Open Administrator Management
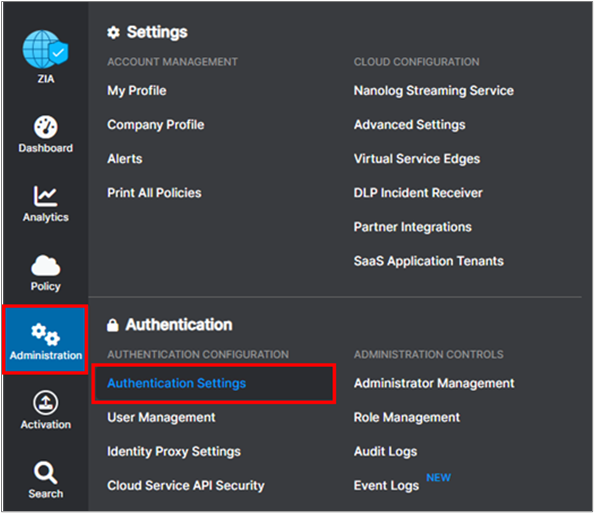 coord(434,383)
